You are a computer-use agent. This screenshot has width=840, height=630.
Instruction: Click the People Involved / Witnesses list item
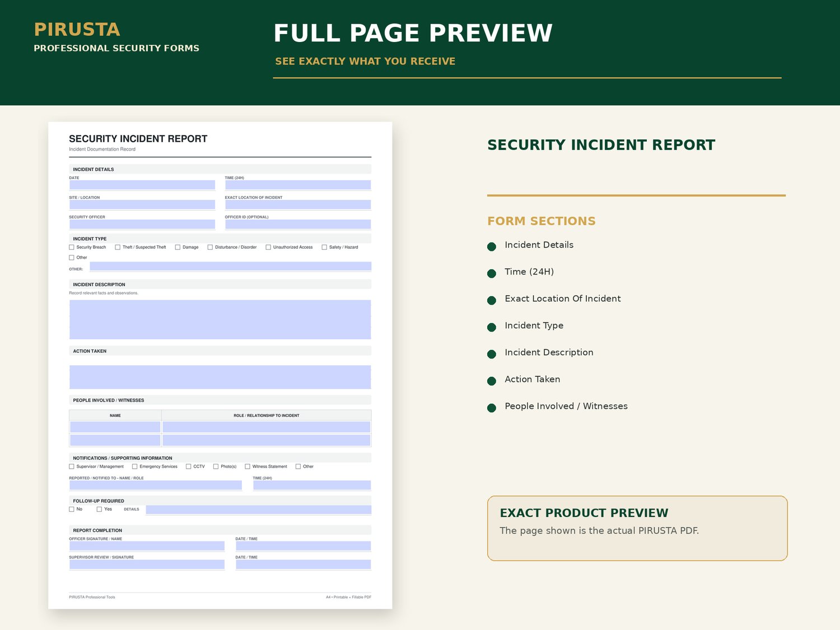coord(566,406)
